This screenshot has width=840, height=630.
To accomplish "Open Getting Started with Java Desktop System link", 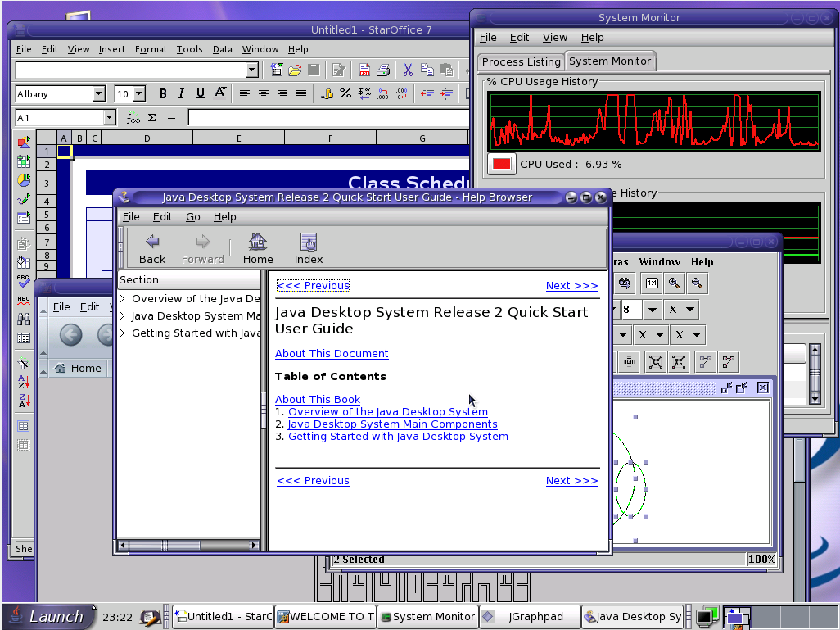I will (398, 437).
